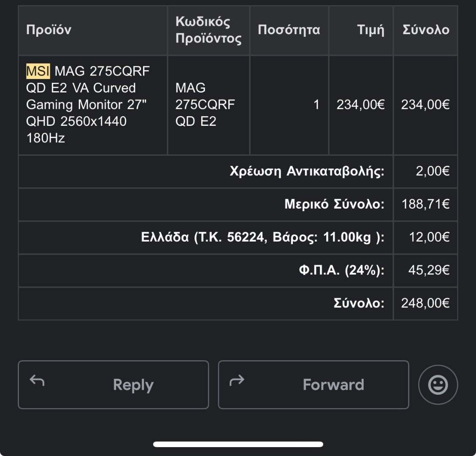The width and height of the screenshot is (476, 456).
Task: Click the Φ.Π.Α. 24% amount 45,29€
Action: [429, 270]
